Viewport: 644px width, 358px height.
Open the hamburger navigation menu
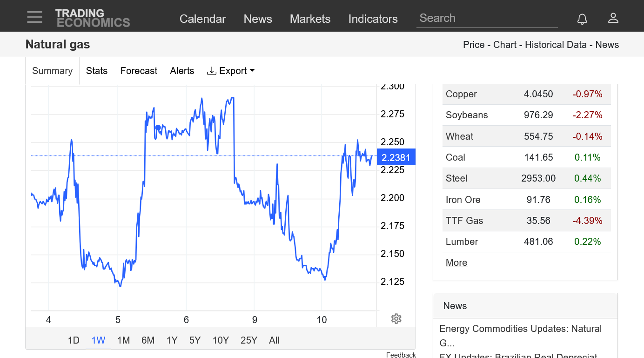pos(34,17)
